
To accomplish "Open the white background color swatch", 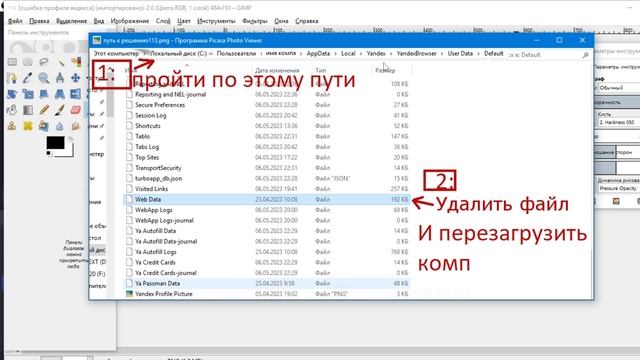I will tap(69, 153).
